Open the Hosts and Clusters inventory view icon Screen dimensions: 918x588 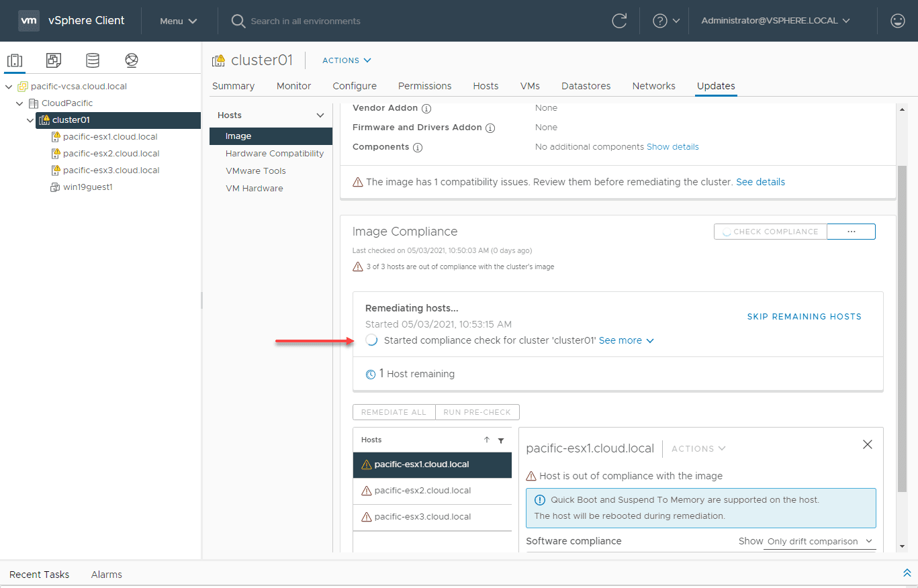15,60
